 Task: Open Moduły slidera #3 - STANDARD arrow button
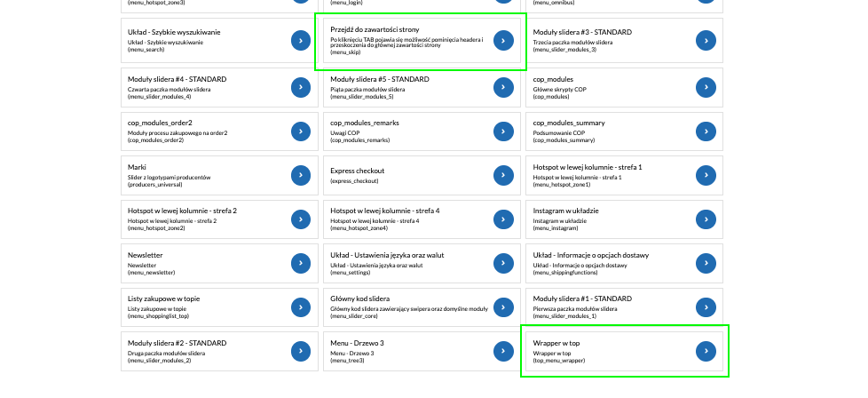(x=706, y=41)
